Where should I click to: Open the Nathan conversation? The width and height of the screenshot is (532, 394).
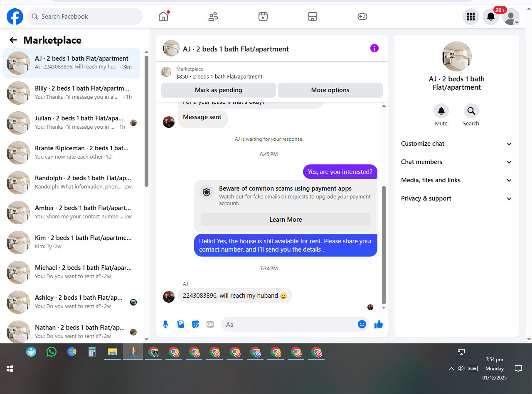71,332
